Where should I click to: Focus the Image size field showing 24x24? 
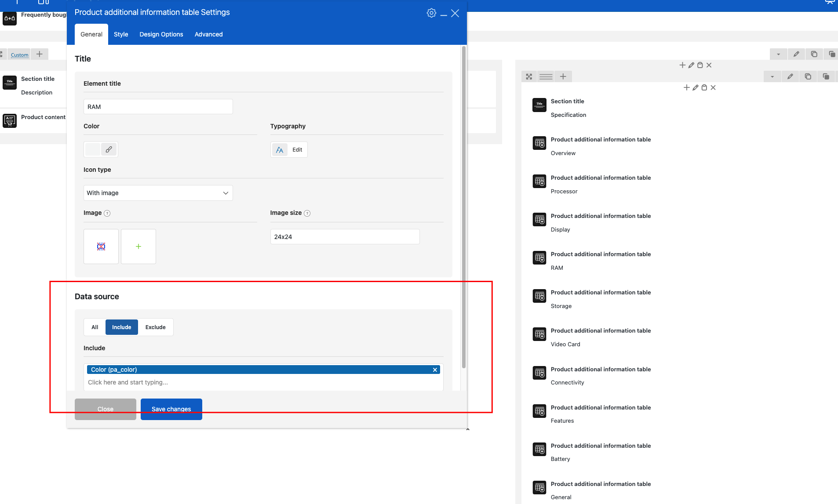pyautogui.click(x=345, y=237)
